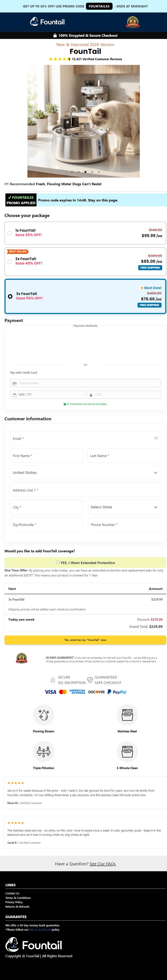Click the Zip/Postcode field
Screen dimensions: 167x980
(46, 525)
